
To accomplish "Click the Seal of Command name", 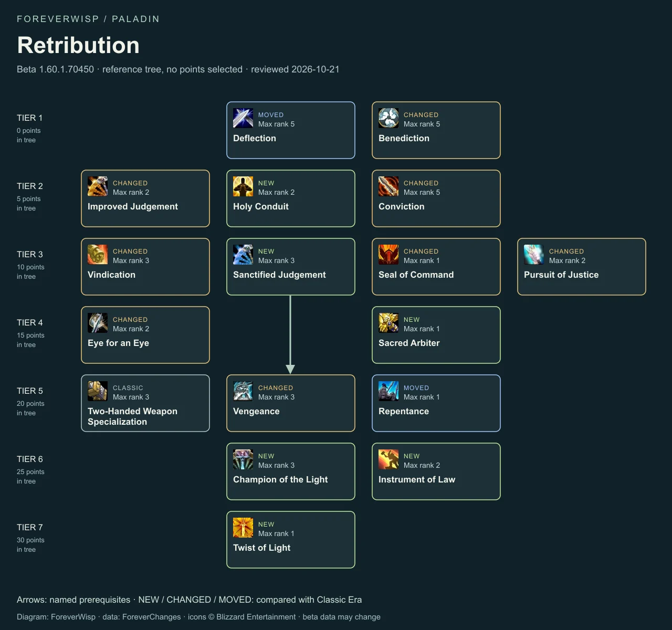I will pos(416,275).
